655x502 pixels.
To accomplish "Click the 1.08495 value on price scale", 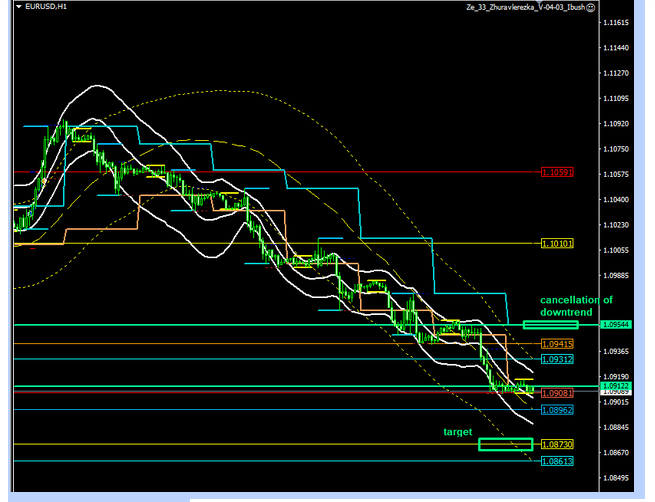I will (617, 478).
